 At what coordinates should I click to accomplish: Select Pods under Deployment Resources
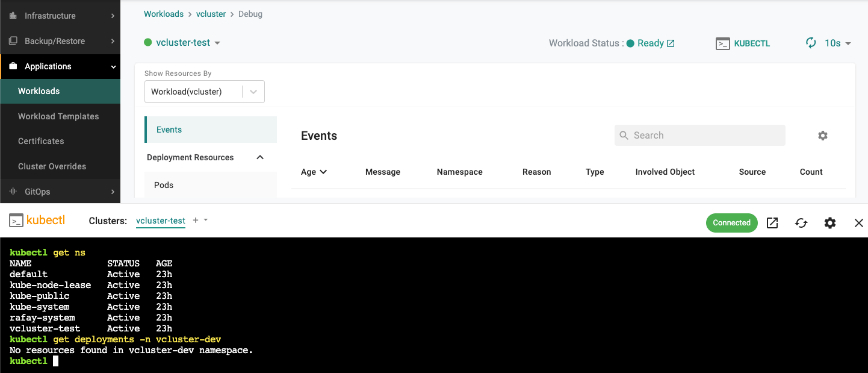click(163, 185)
